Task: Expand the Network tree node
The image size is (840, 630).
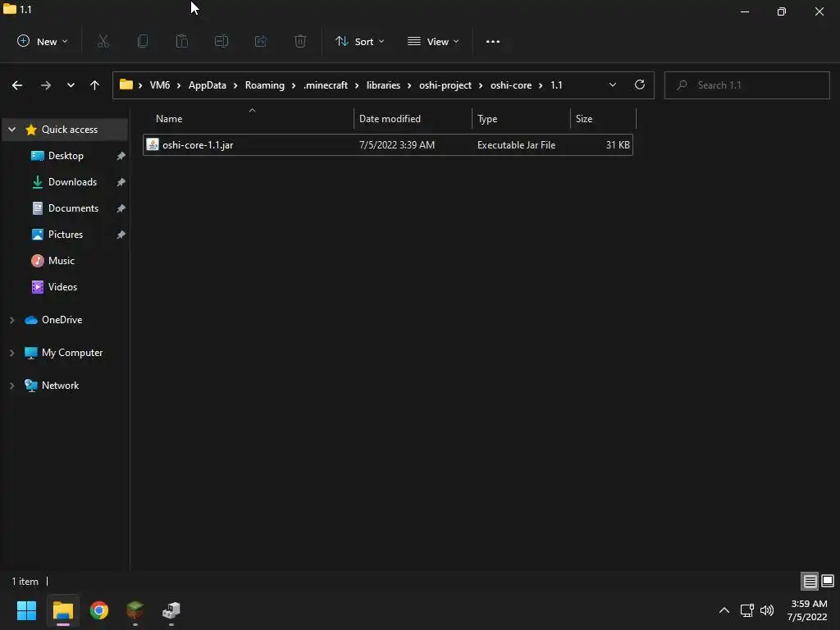Action: coord(11,386)
